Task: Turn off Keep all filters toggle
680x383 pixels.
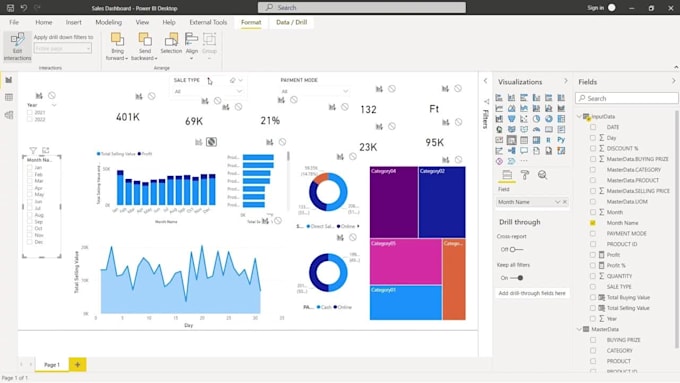Action: click(x=516, y=278)
